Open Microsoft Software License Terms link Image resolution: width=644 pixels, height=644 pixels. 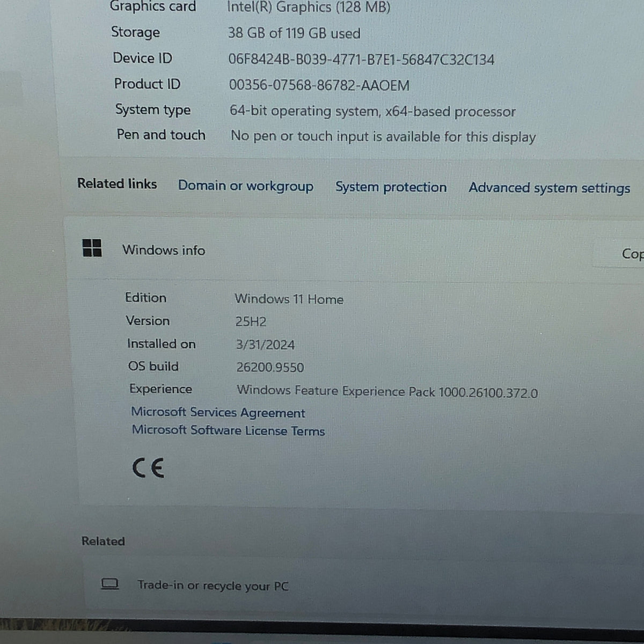point(228,430)
